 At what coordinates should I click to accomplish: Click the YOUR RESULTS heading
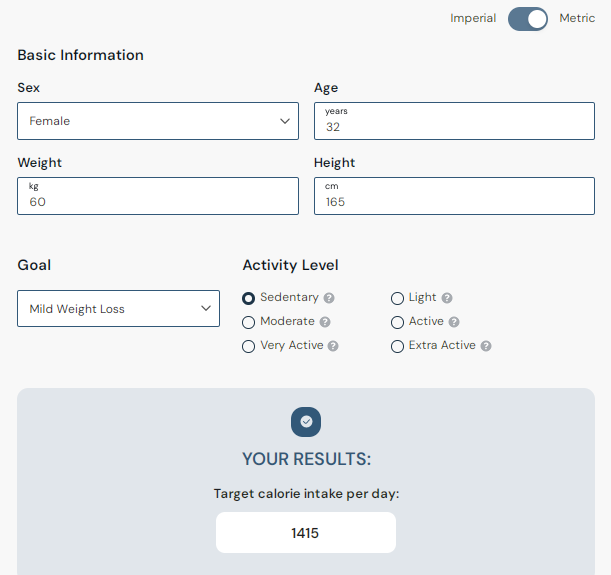[x=306, y=459]
